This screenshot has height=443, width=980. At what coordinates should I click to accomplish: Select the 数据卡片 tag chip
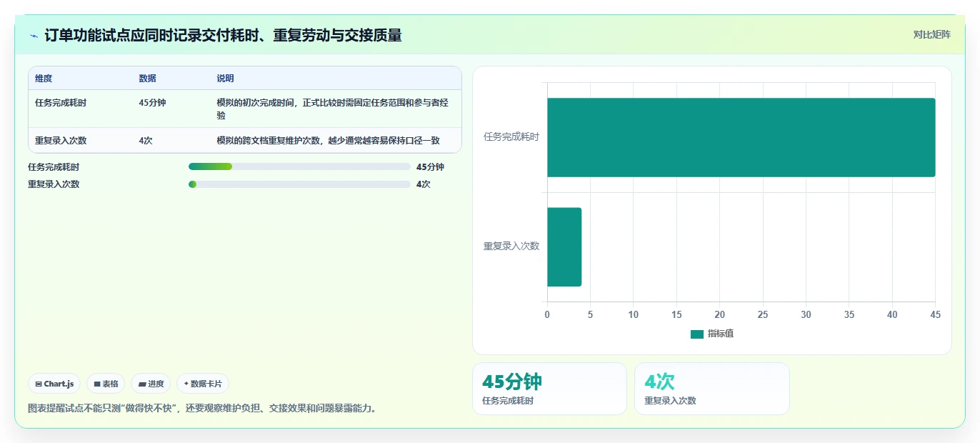pyautogui.click(x=203, y=384)
